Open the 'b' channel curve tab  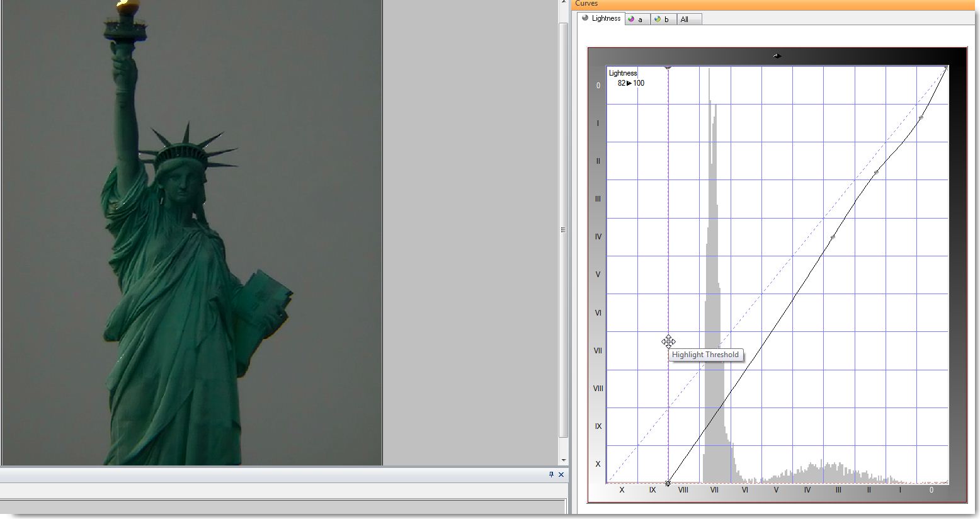663,20
